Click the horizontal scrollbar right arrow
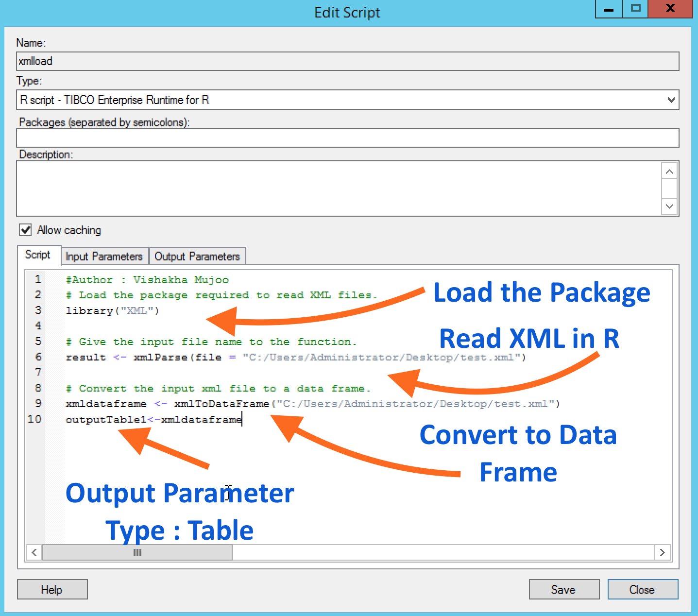698x616 pixels. [x=662, y=552]
